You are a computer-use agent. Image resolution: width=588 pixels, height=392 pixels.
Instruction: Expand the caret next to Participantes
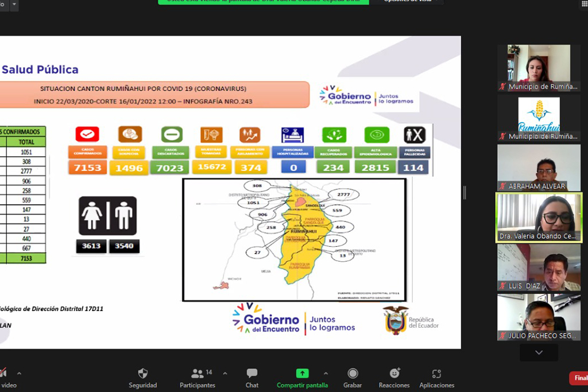tap(225, 373)
